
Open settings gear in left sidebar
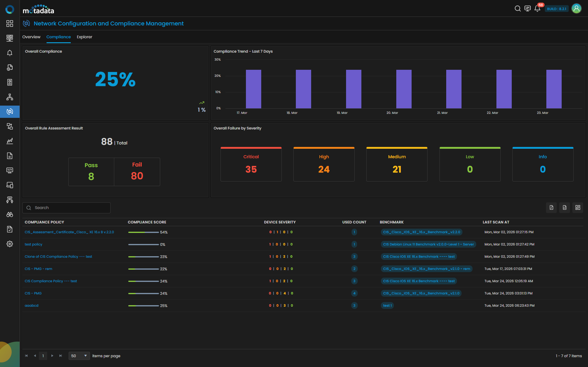click(10, 244)
